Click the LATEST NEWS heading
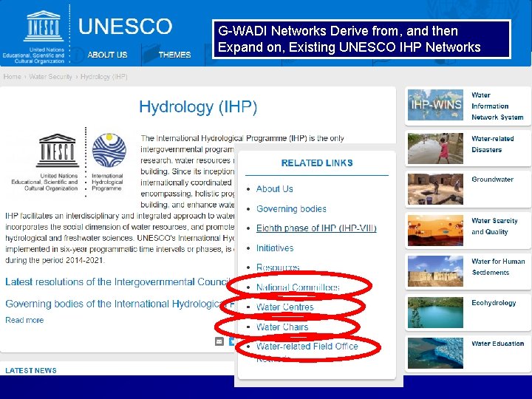 [31, 370]
